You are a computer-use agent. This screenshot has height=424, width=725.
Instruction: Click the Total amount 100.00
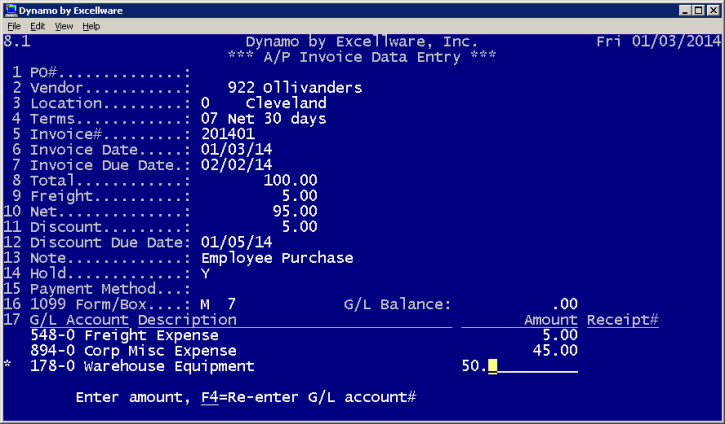point(290,180)
